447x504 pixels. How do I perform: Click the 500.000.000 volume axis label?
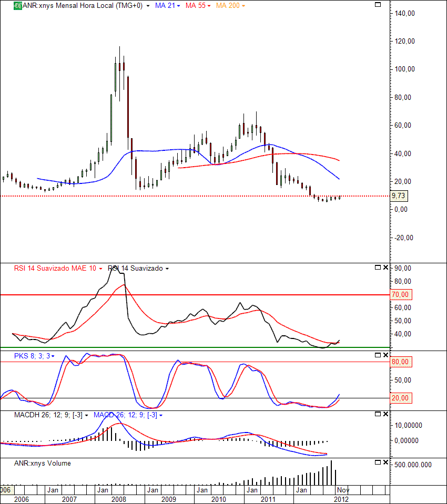[413, 465]
